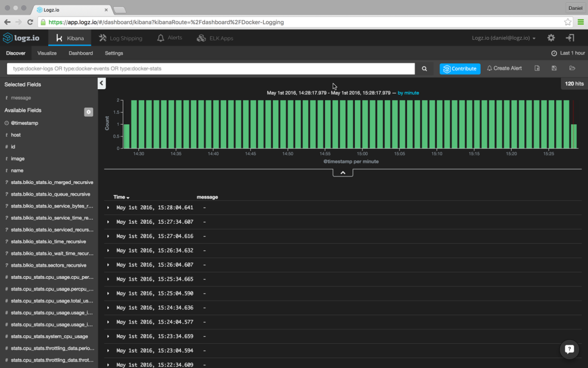Image resolution: width=588 pixels, height=368 pixels.
Task: Open the settings gear in the top bar
Action: 550,37
